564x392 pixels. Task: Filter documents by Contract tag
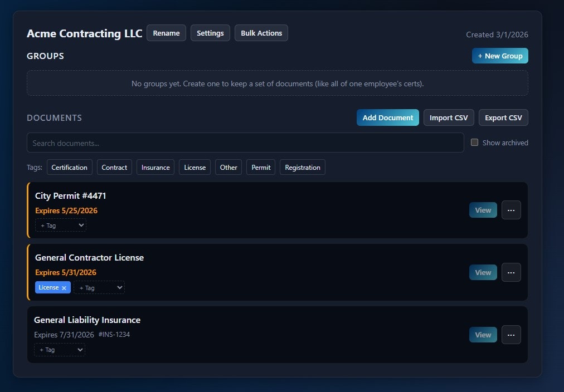[114, 168]
